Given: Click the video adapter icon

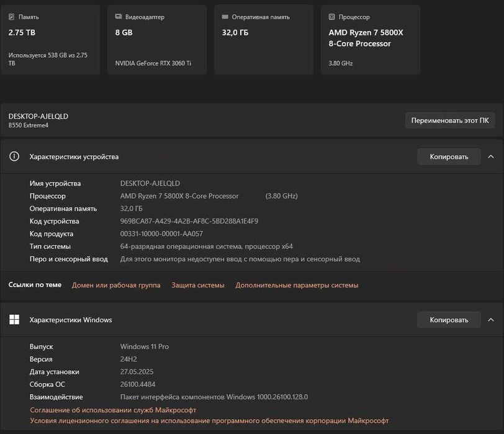Looking at the screenshot, I should tap(119, 17).
